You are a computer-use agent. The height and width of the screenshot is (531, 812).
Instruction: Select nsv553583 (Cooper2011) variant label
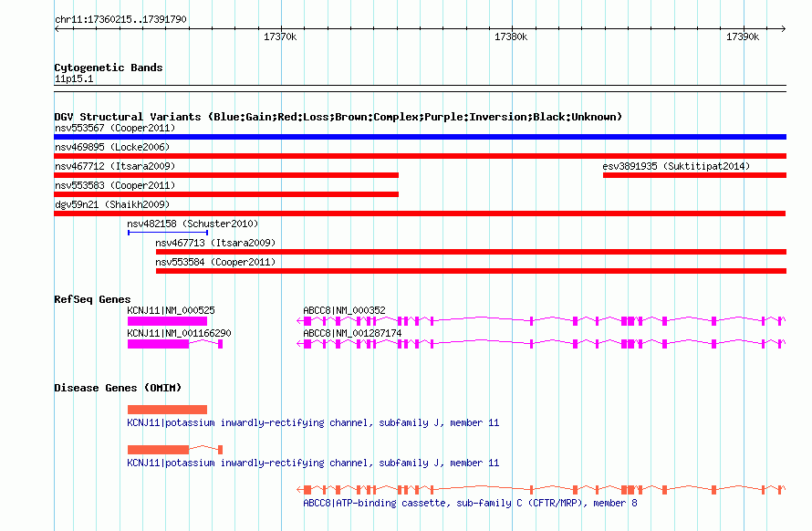[115, 185]
